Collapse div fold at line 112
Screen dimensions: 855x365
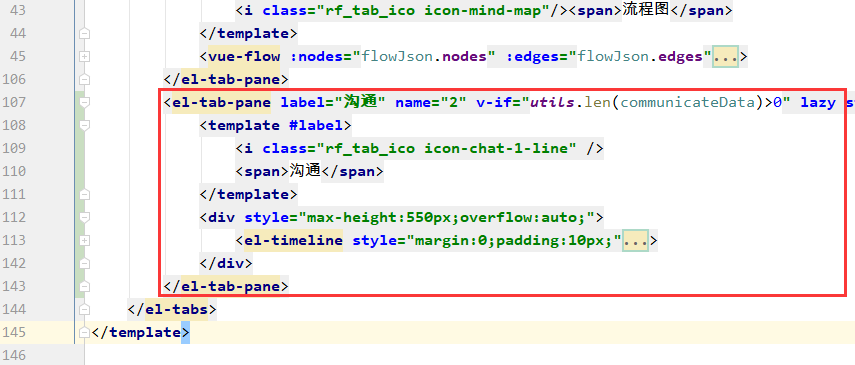tap(84, 217)
